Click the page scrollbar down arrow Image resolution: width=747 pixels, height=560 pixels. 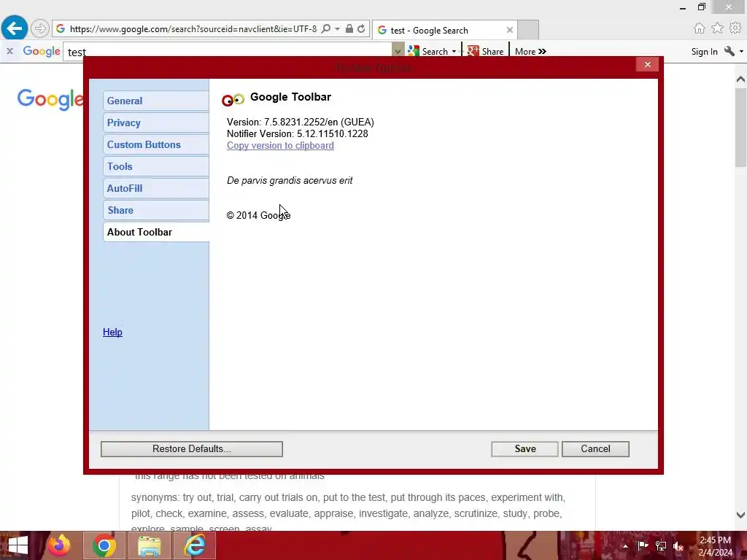[740, 515]
